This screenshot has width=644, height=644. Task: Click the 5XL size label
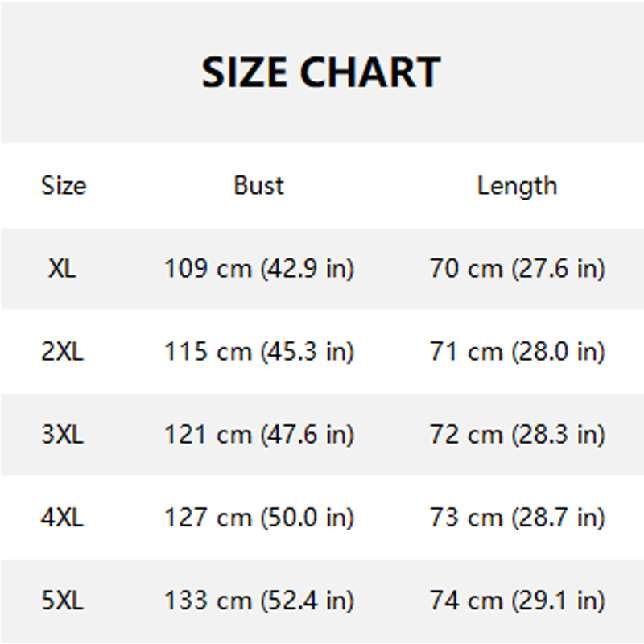62,601
